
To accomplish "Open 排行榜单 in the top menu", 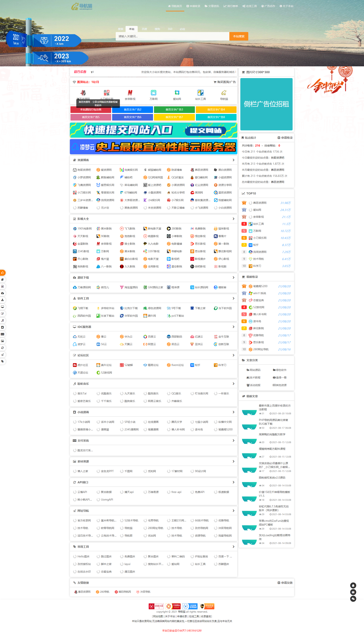I will tap(230, 6).
